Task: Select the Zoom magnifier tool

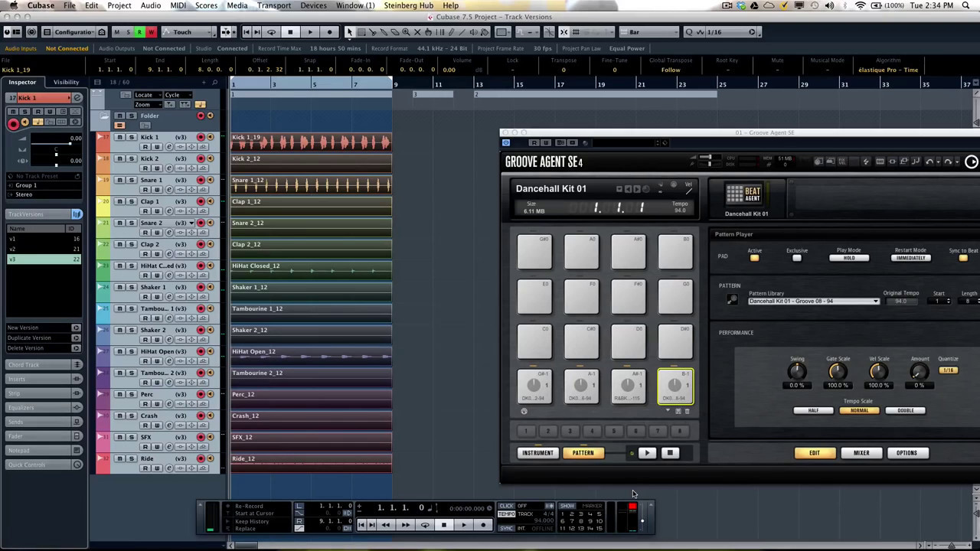Action: tap(406, 32)
